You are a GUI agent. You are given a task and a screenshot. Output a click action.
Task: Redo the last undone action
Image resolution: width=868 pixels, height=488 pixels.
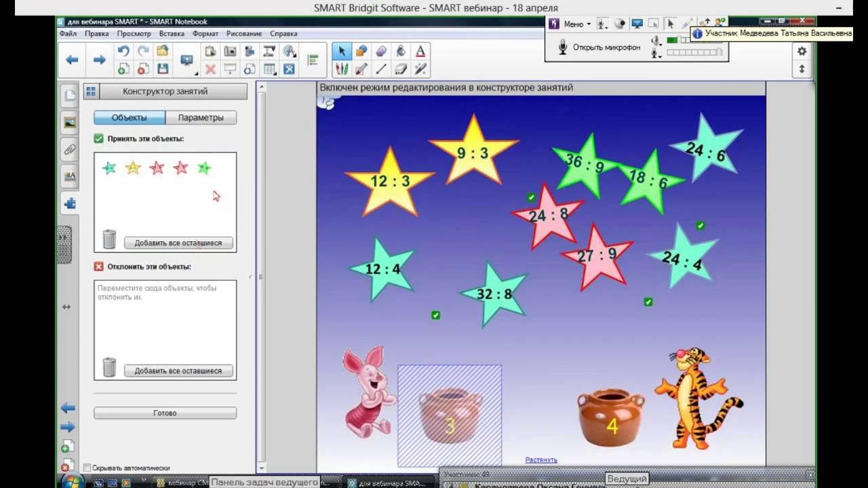point(143,51)
